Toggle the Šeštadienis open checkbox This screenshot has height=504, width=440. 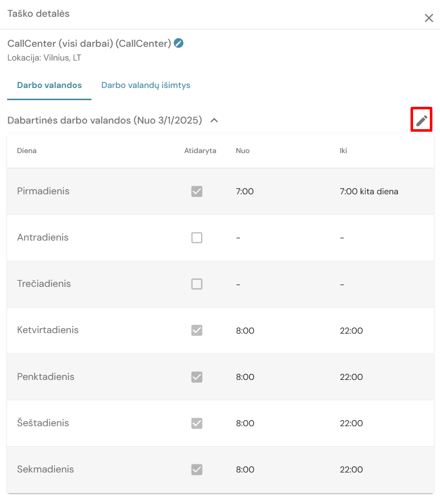197,423
